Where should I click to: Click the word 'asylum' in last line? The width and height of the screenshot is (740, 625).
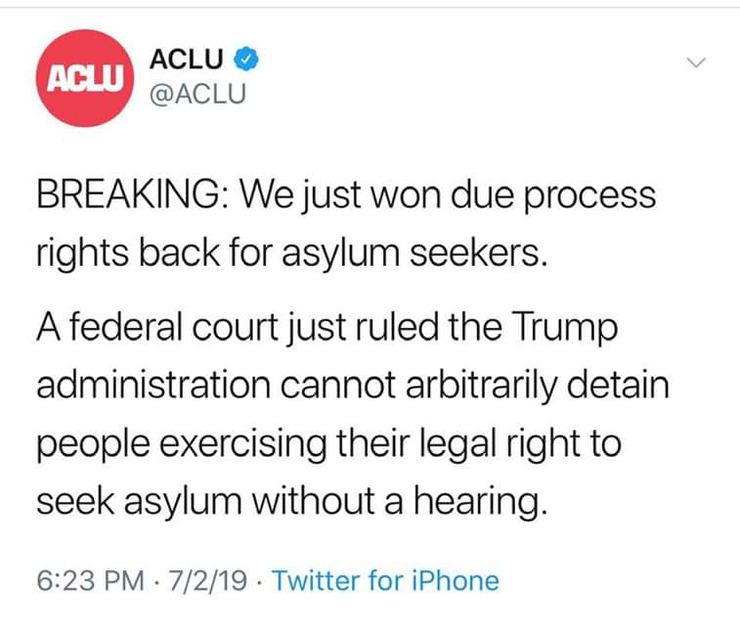click(x=183, y=504)
